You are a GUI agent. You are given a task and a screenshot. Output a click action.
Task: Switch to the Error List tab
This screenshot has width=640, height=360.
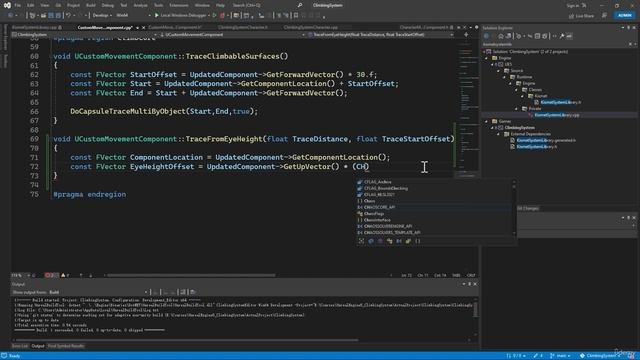click(20, 346)
